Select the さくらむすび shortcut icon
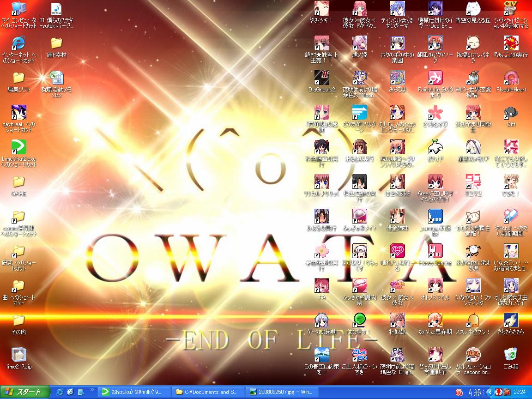532x399 pixels. click(435, 113)
